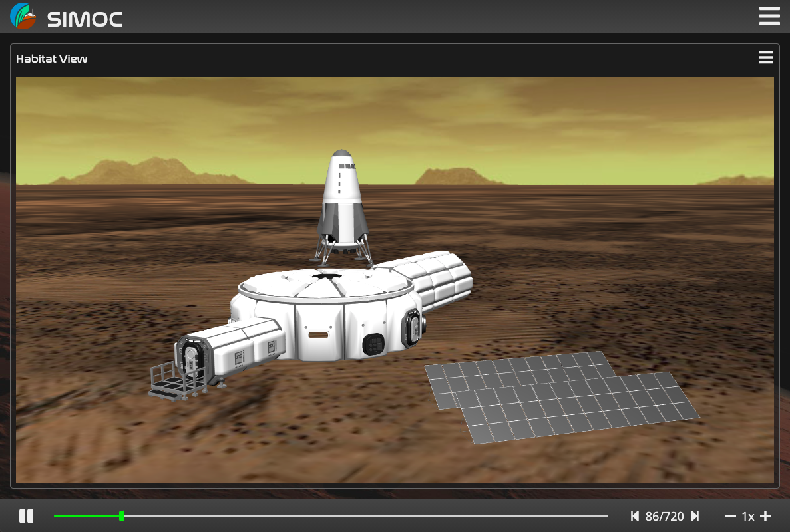Screen dimensions: 790x532
Task: Decrease playback speed with minus icon
Action: coord(731,516)
